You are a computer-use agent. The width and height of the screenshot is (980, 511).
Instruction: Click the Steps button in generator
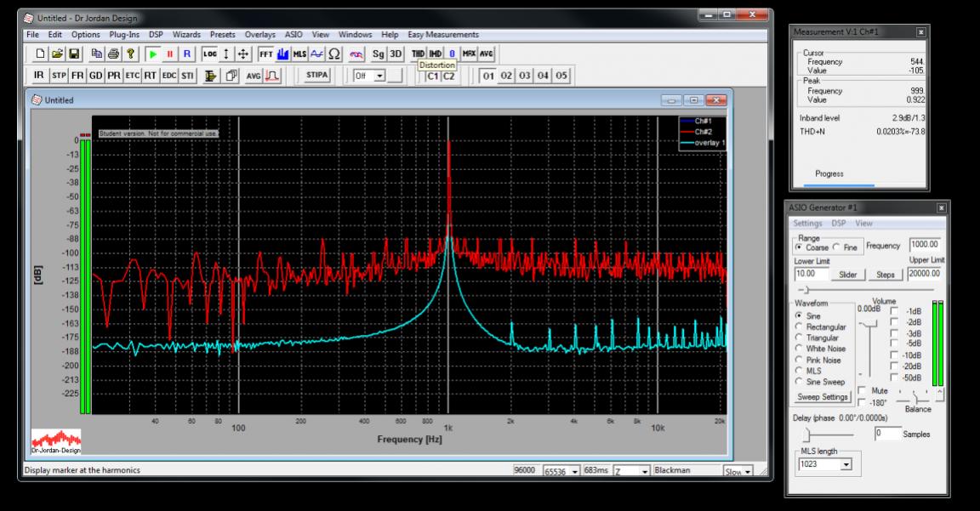tap(886, 275)
